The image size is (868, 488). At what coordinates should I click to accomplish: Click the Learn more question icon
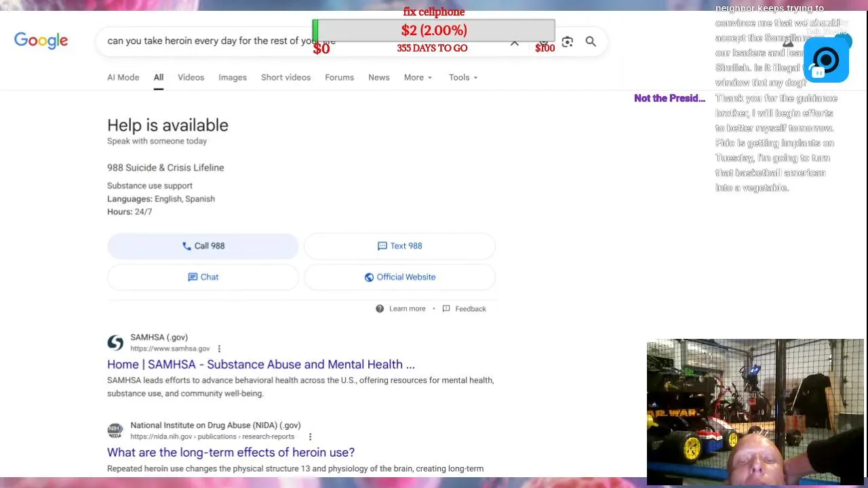click(x=380, y=308)
